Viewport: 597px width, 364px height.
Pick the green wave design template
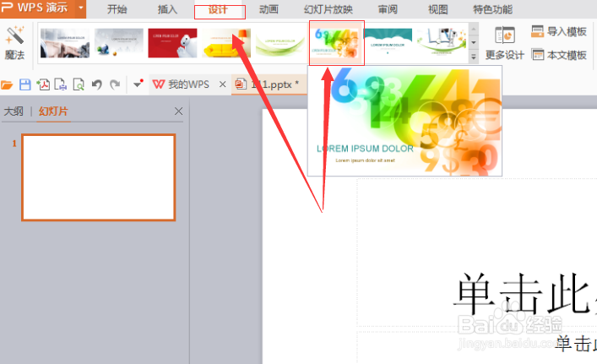[x=280, y=43]
